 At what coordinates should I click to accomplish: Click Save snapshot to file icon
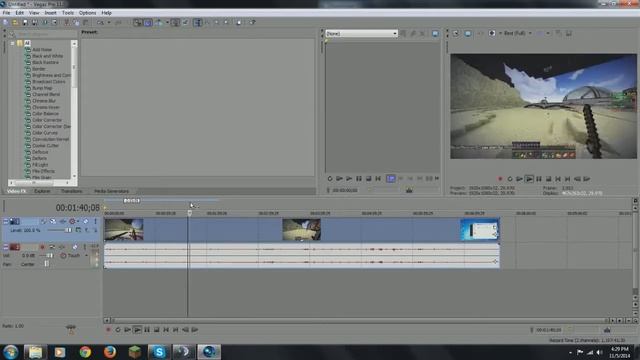(568, 33)
